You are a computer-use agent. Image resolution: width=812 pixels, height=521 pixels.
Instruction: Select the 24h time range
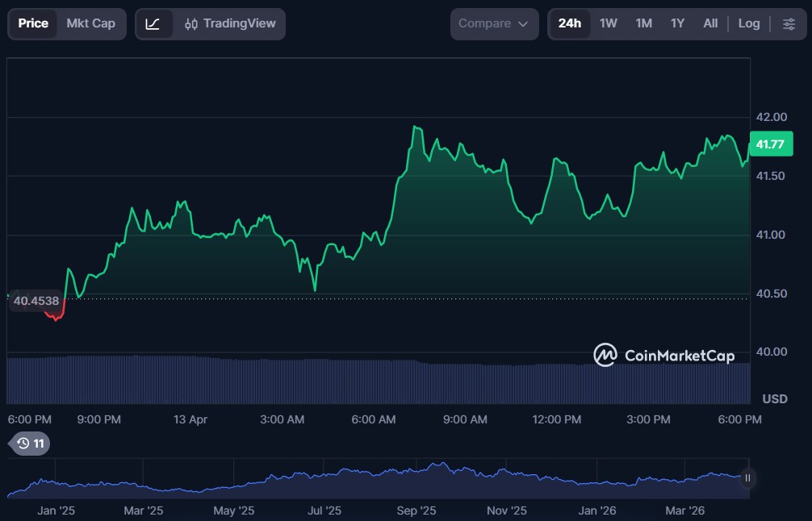[x=569, y=24]
